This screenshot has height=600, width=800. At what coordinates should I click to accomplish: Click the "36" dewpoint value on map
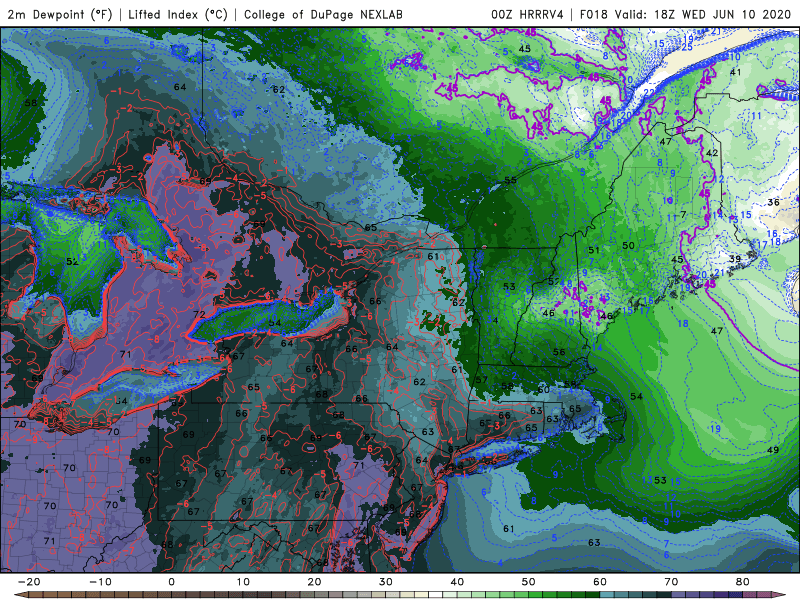point(773,202)
